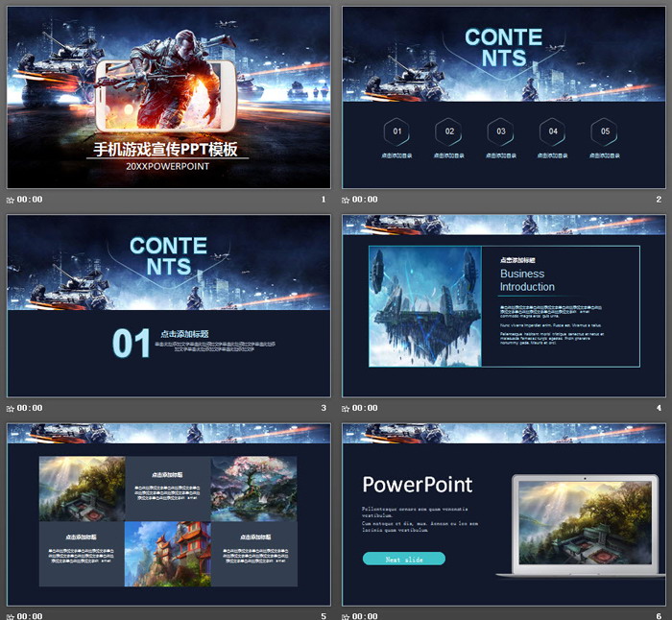Click the 00:00 timing under slide 2
This screenshot has height=620, width=672.
click(x=365, y=200)
